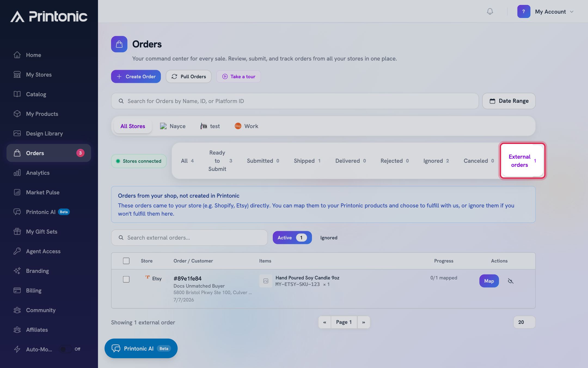
Task: Start the Take a tour walkthrough
Action: pos(239,77)
